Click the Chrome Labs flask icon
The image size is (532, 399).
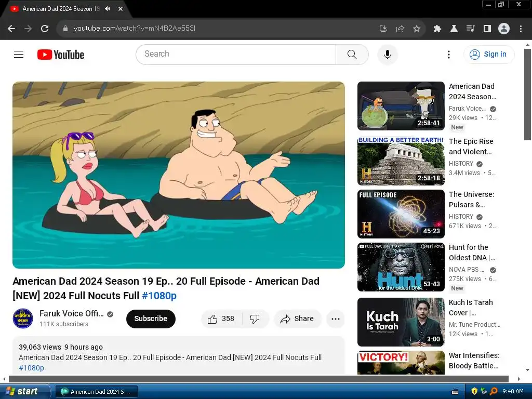tap(454, 29)
